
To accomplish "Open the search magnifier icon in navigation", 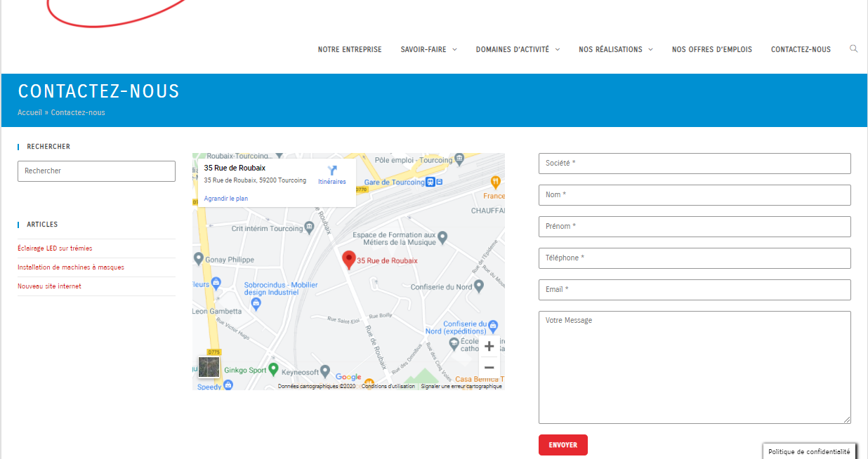I will (x=853, y=49).
